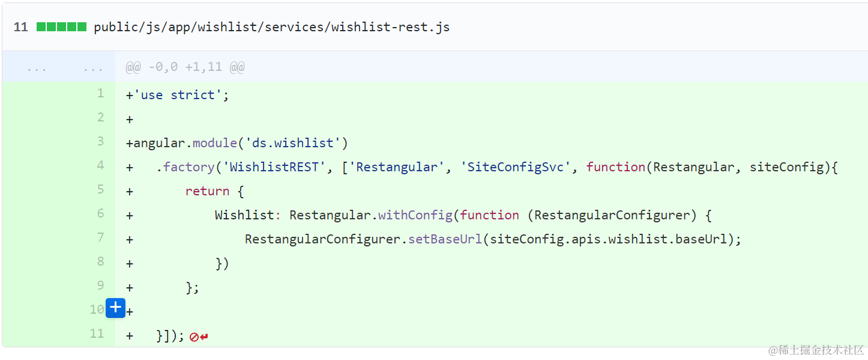Click the blue plus add-comment button

(x=115, y=308)
